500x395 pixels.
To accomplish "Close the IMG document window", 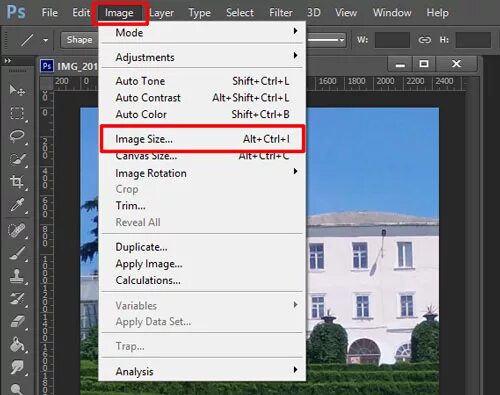I will click(456, 64).
